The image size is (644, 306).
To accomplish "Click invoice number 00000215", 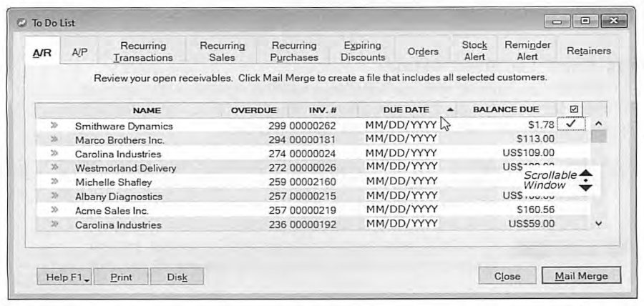I will [313, 197].
